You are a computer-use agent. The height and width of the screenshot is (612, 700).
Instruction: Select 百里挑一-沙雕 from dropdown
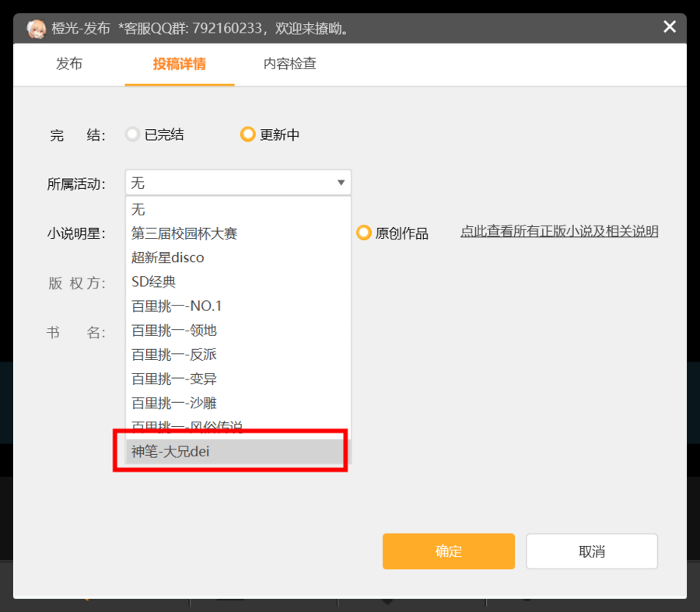tap(174, 403)
